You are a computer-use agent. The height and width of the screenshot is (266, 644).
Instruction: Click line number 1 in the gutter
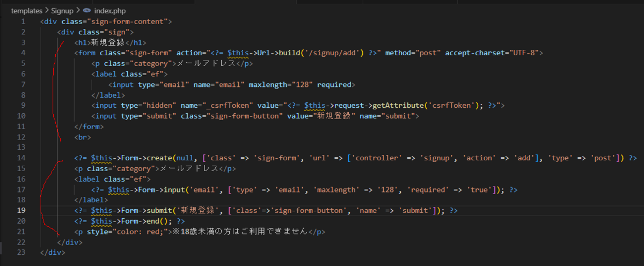point(23,21)
